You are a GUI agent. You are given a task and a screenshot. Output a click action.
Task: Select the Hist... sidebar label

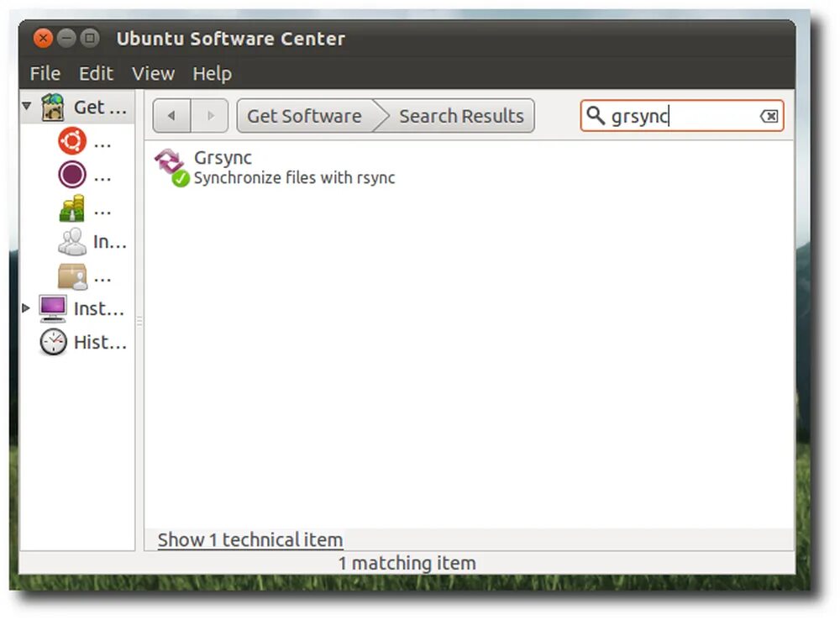pos(100,342)
